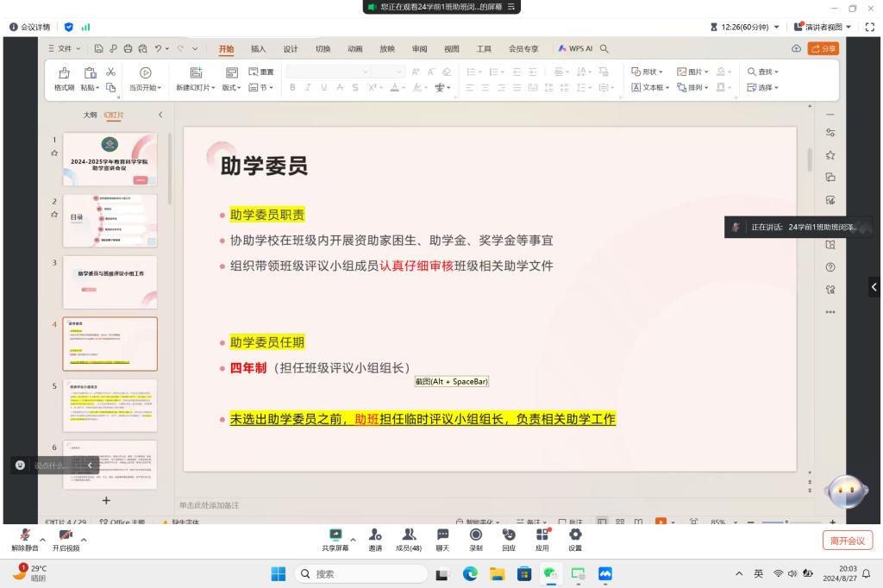Screen dimensions: 883x588
Task: Open the 应用 apps icon
Action: (542, 538)
